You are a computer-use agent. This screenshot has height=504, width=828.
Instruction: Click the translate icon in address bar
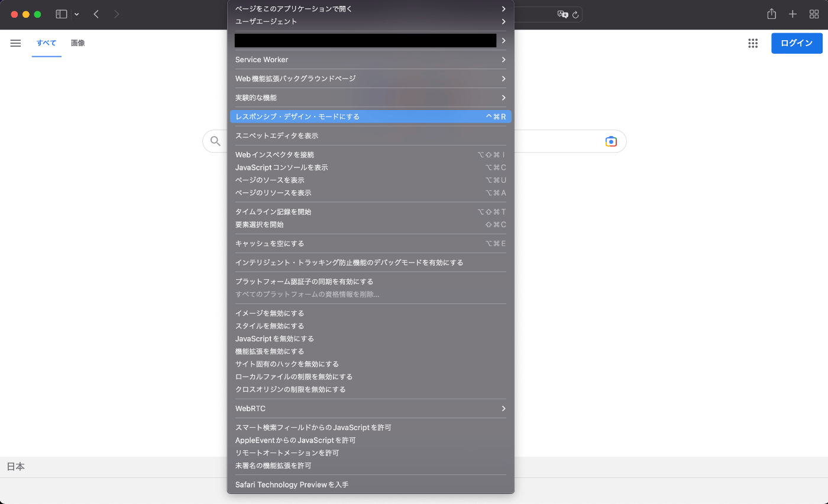pos(563,14)
